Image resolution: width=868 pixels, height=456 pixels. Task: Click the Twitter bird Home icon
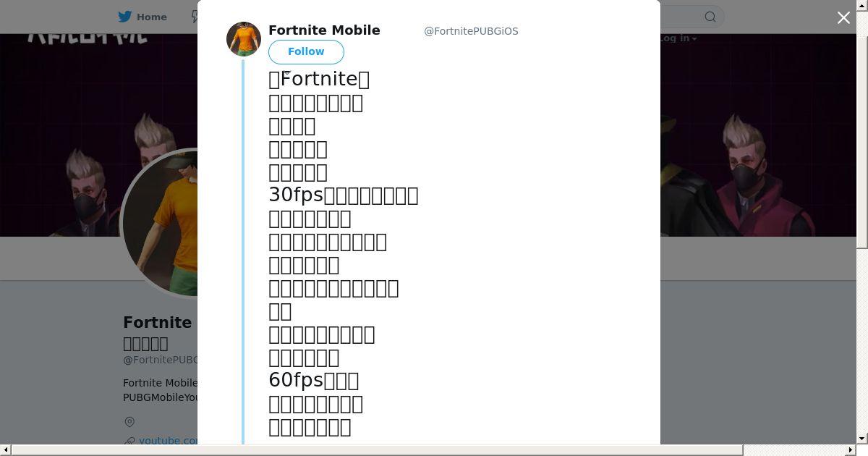tap(125, 17)
